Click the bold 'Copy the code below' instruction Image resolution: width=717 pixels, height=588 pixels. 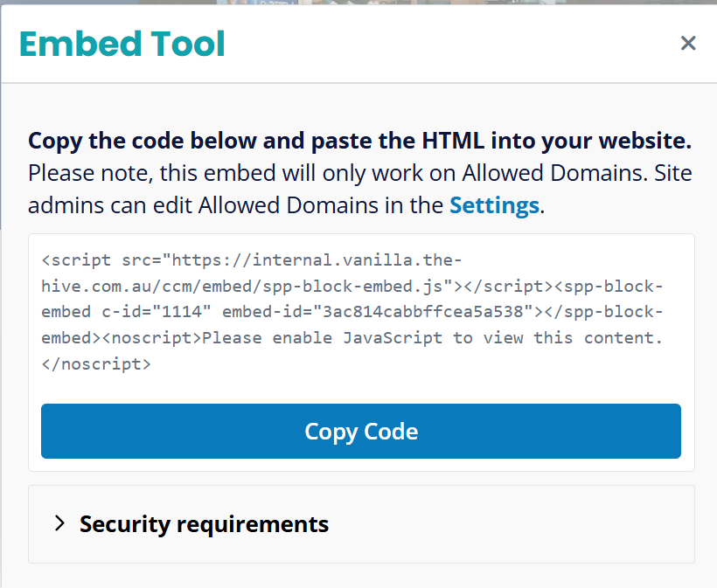point(360,141)
